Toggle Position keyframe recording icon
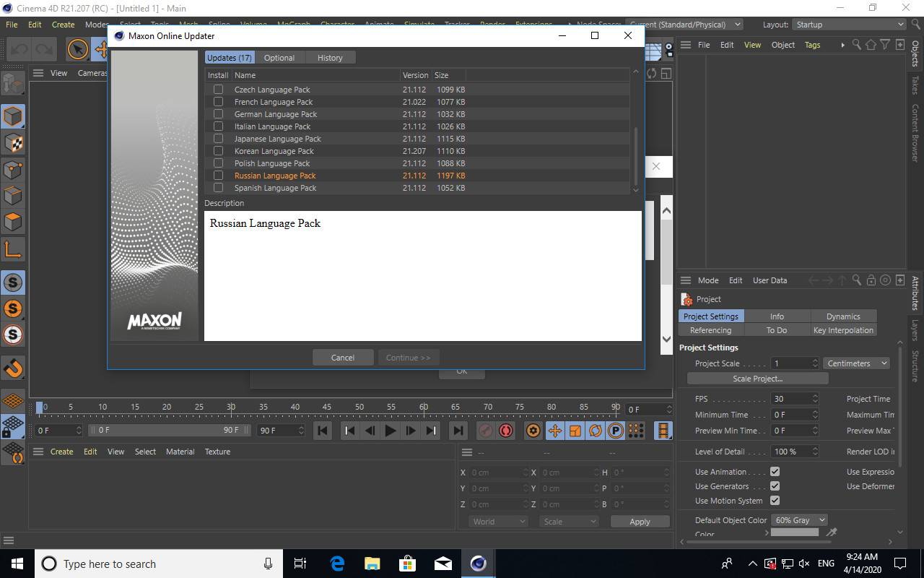Screen dimensions: 924x578 [x=554, y=431]
